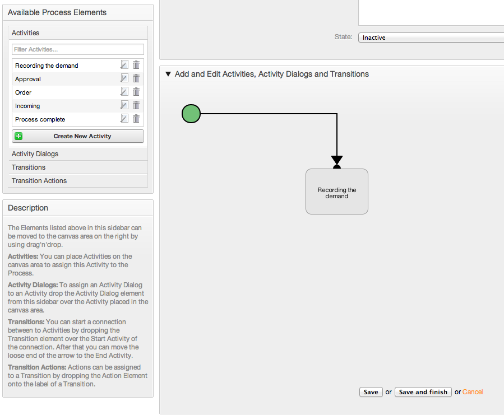The image size is (504, 420).
Task: Open the State dropdown showing Inactive
Action: tap(431, 38)
